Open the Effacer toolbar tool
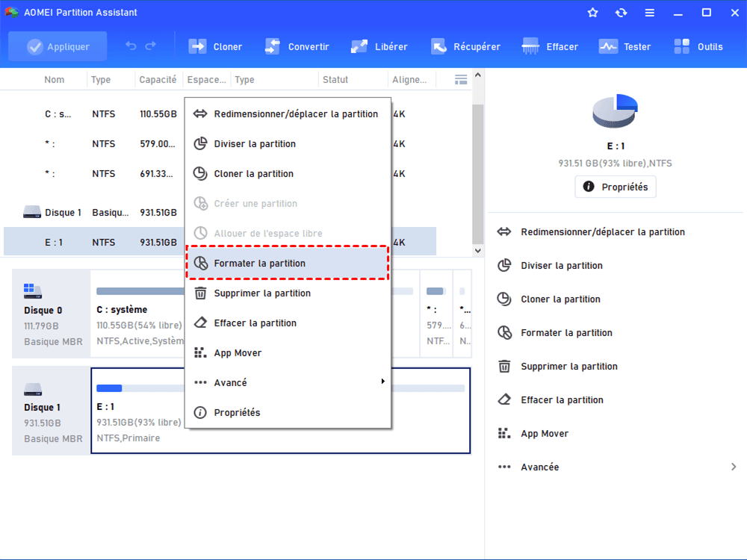 point(550,46)
